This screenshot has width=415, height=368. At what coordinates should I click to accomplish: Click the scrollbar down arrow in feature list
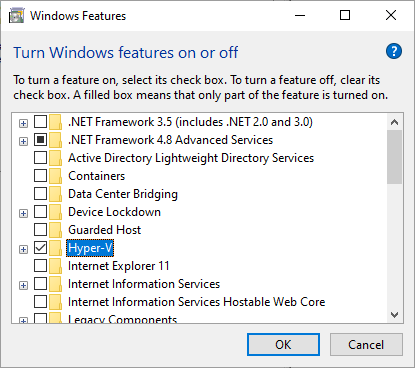pyautogui.click(x=395, y=315)
